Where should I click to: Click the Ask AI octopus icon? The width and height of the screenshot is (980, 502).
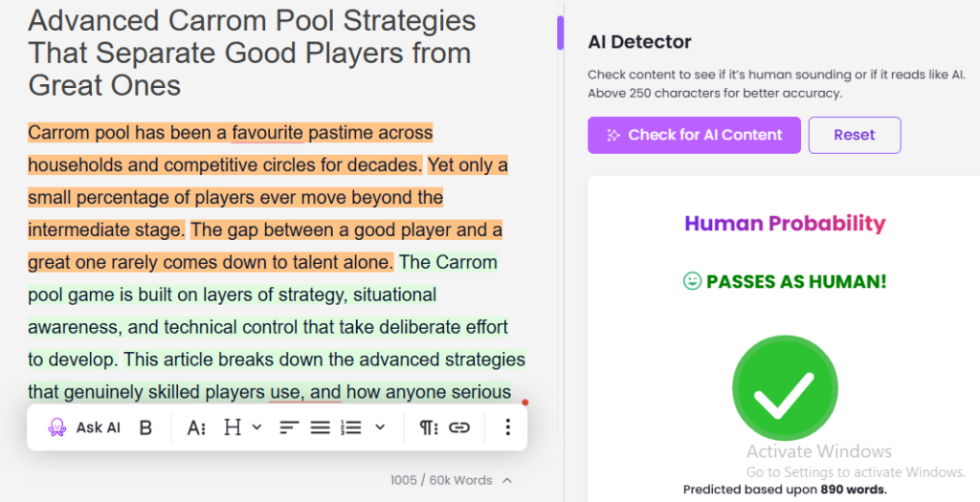coord(57,427)
